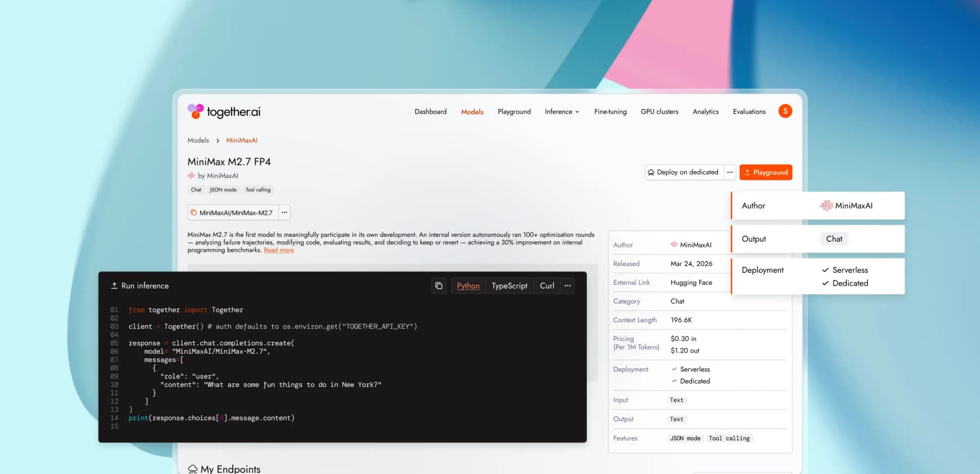Click the Text chip in Input row

pyautogui.click(x=677, y=400)
